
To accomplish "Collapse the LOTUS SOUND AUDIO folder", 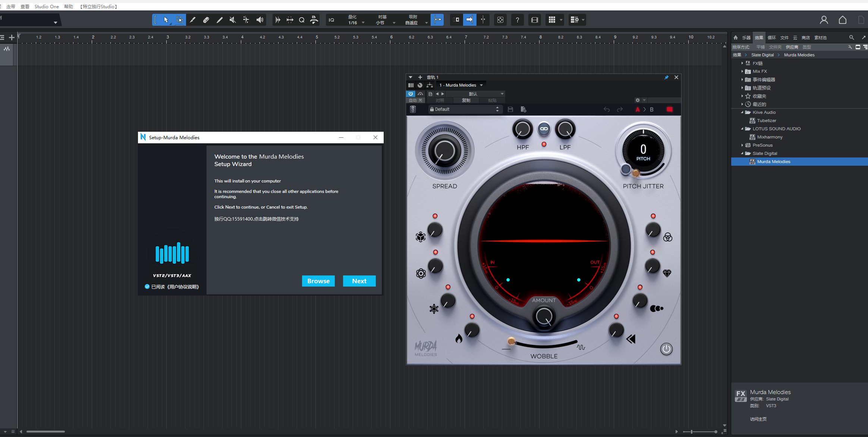I will click(x=742, y=129).
